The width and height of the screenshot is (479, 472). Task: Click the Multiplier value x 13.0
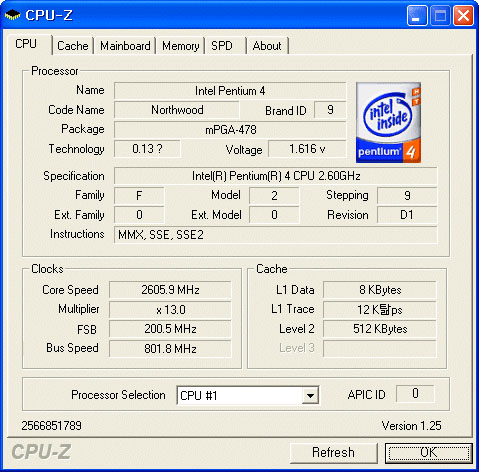170,310
